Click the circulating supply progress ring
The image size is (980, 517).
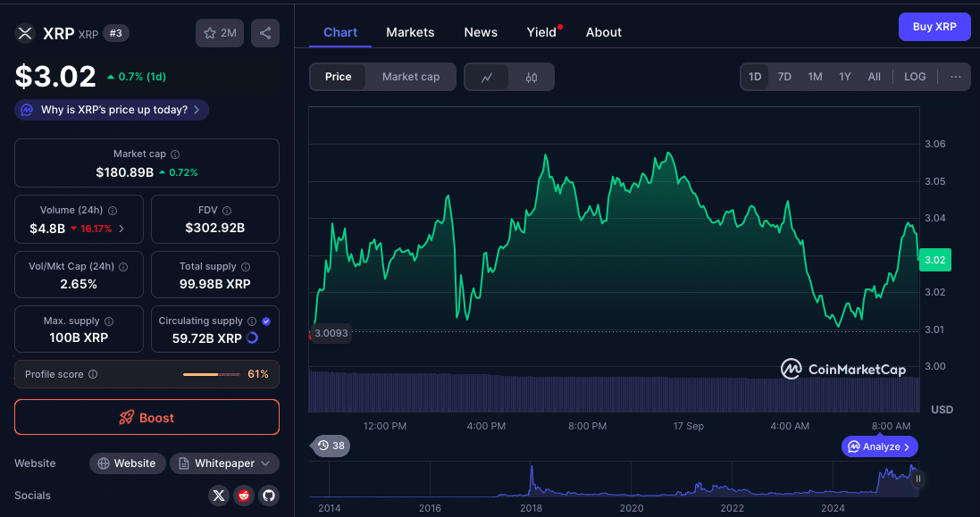pos(252,338)
